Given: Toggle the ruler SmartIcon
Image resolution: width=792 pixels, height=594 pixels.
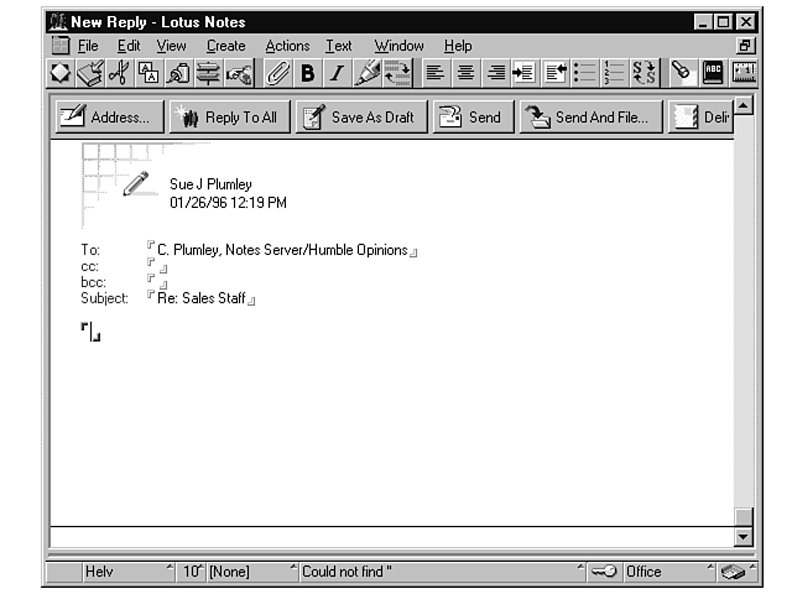Looking at the screenshot, I should coord(744,73).
